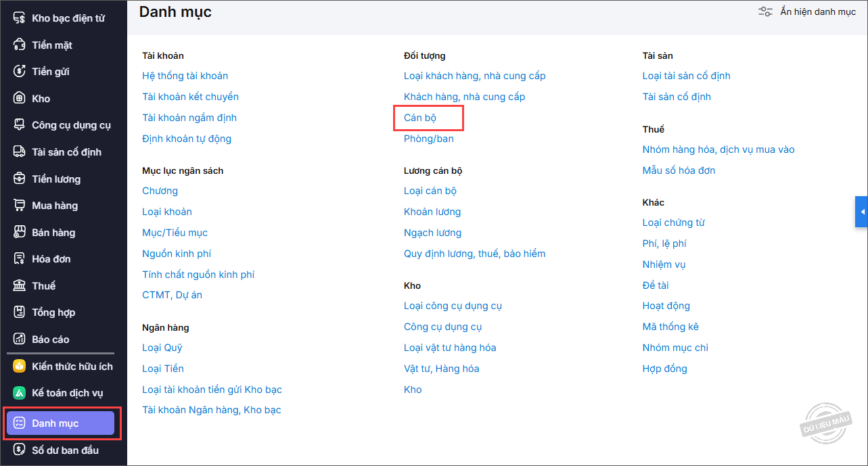Expand the blue side panel arrow handle

[862, 212]
